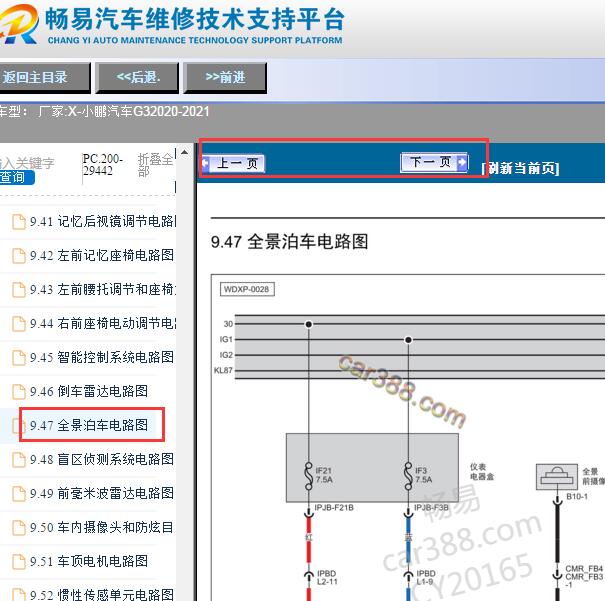Open 9.43 左前腰托调节和座椅 entry
605x601 pixels.
103,289
